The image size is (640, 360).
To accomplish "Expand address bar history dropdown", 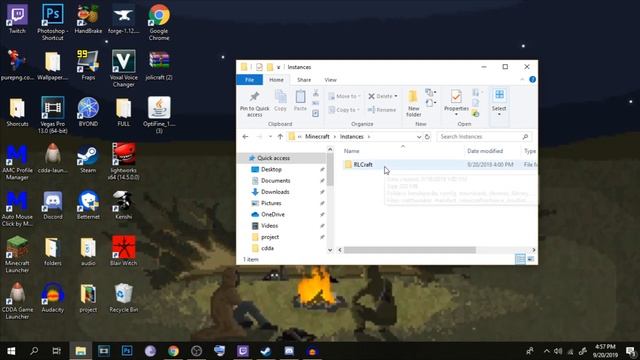I will [x=419, y=137].
